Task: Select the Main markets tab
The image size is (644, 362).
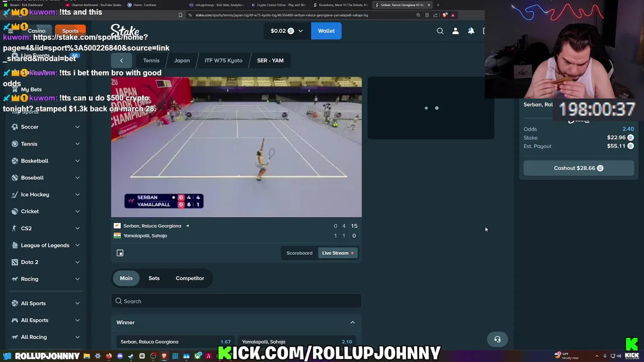Action: 126,278
